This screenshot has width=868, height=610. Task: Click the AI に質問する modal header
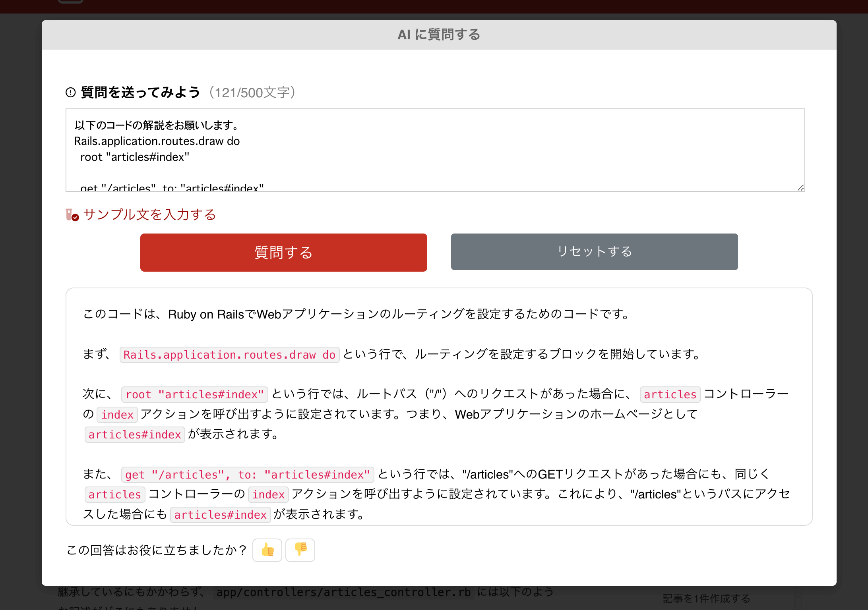[439, 35]
